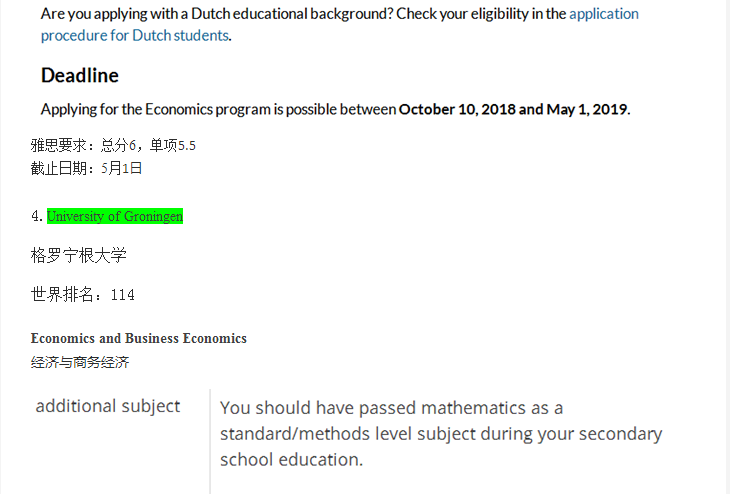Click the 截止日期：5月1日 line

point(86,168)
